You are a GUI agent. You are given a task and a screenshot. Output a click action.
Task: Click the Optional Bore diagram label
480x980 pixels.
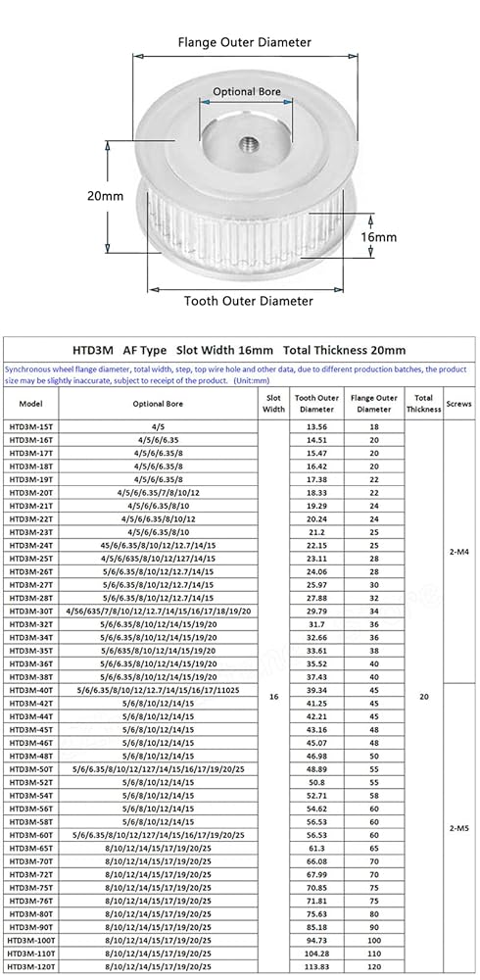[x=247, y=91]
